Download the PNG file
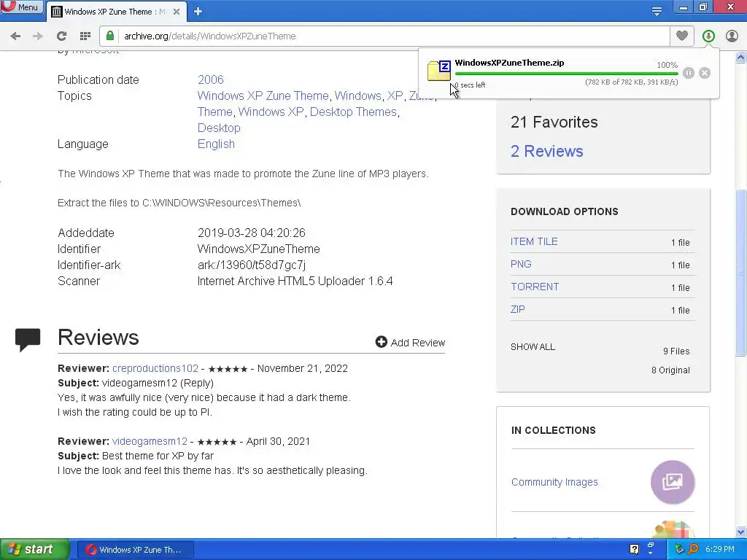The image size is (747, 560). pyautogui.click(x=521, y=264)
